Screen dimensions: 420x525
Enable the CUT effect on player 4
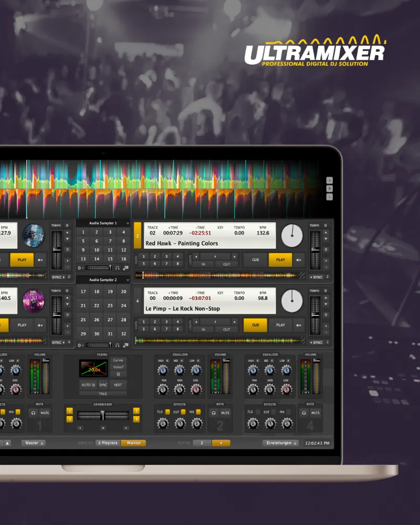click(x=274, y=412)
